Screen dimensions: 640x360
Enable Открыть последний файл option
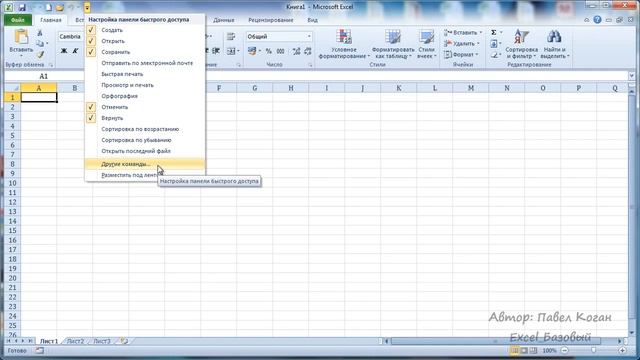[144, 151]
